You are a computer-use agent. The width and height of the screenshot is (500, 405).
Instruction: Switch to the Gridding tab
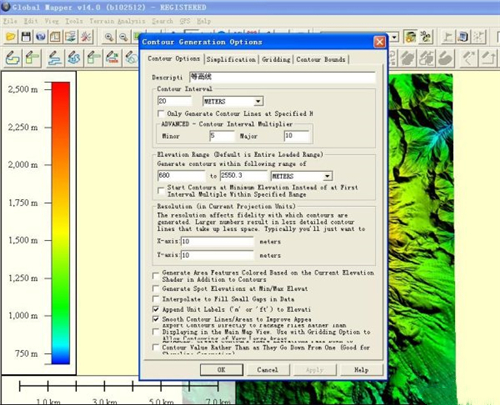pos(276,59)
